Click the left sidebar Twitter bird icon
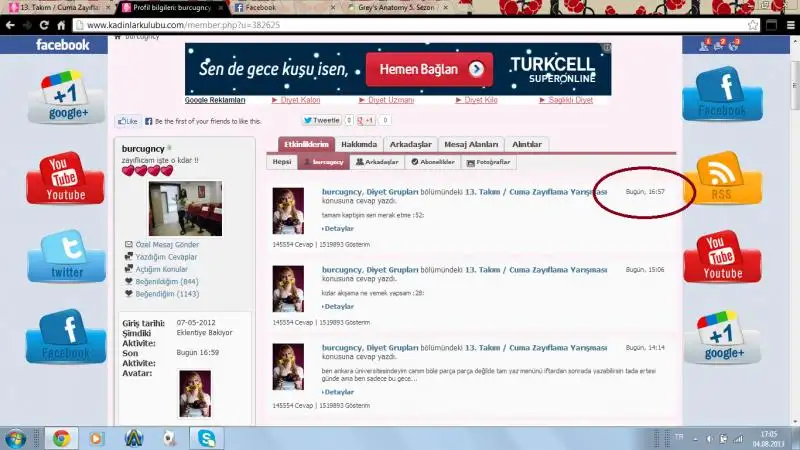The image size is (800, 450). [67, 256]
